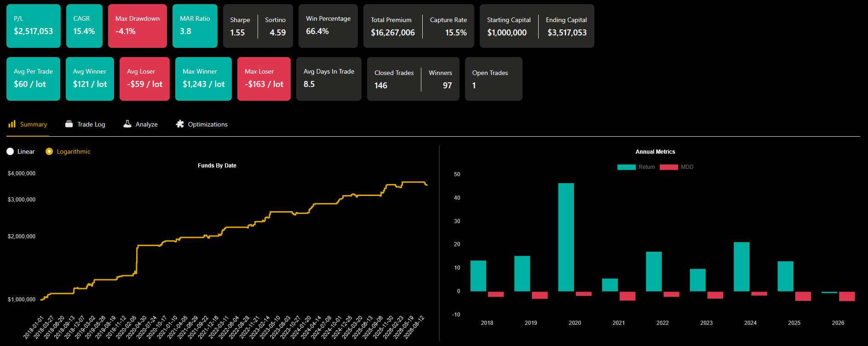Click the 2026 MDD bar in Annual Metrics

[x=847, y=296]
